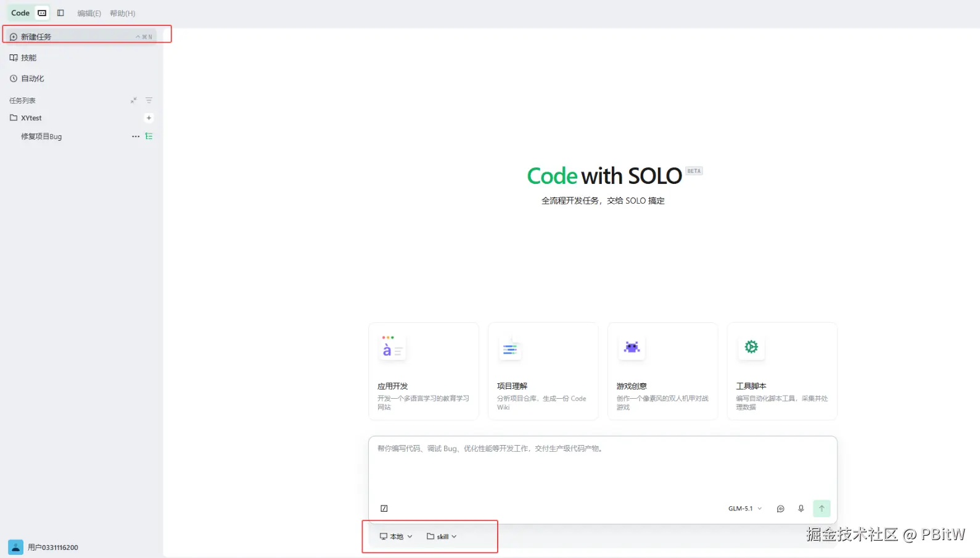The height and width of the screenshot is (558, 980).
Task: Select the 工具脚本 template card
Action: coord(782,372)
